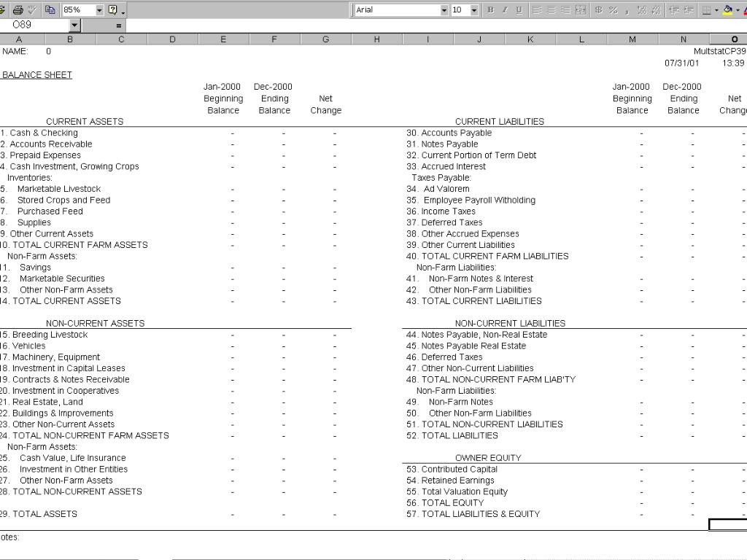Click into the formula bar
Viewport: 747px width, 560px height.
(436, 26)
